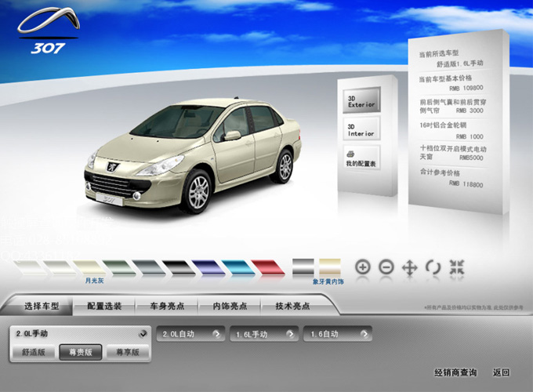
Task: Click the printer icon for 我的配置表
Action: point(351,154)
